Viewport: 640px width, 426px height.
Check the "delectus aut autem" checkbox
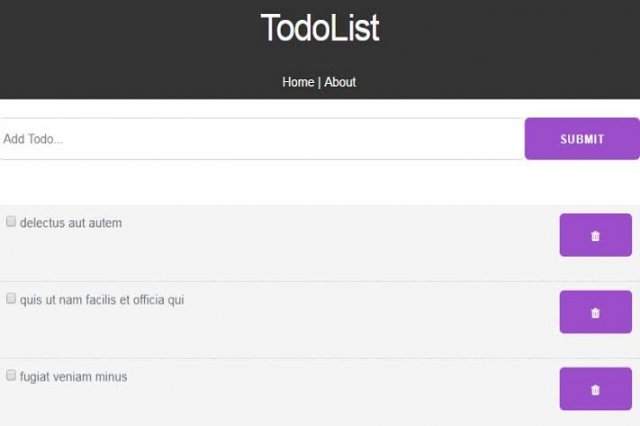(11, 222)
